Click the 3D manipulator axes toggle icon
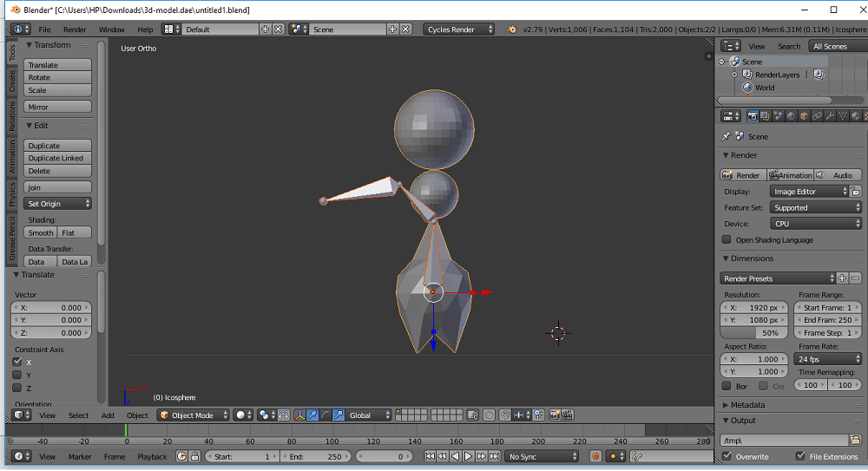The image size is (868, 471). point(299,415)
